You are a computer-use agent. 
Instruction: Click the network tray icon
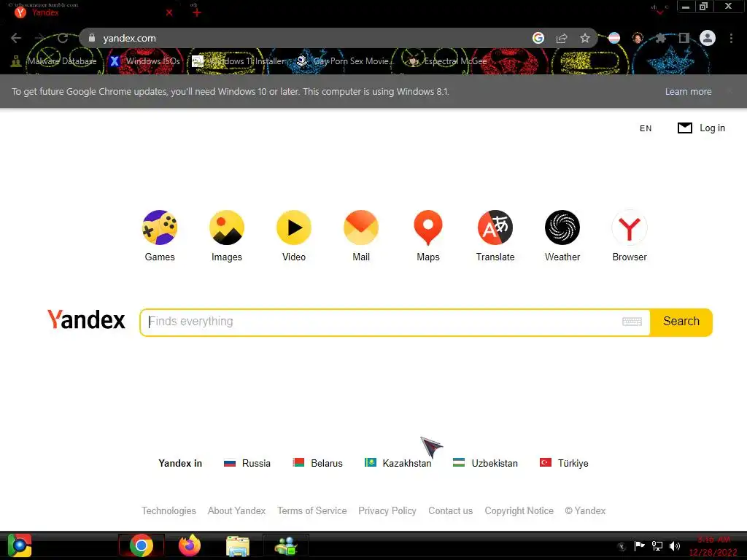(x=657, y=545)
